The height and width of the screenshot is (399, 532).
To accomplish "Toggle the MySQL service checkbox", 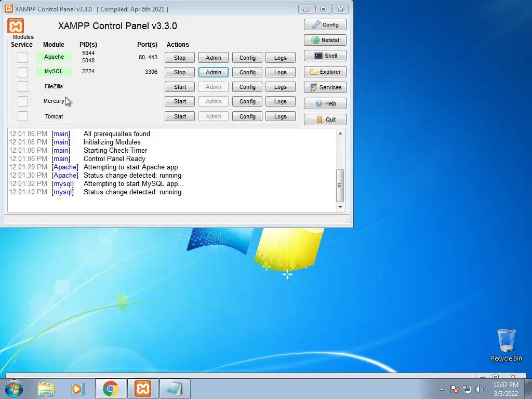I will click(23, 72).
